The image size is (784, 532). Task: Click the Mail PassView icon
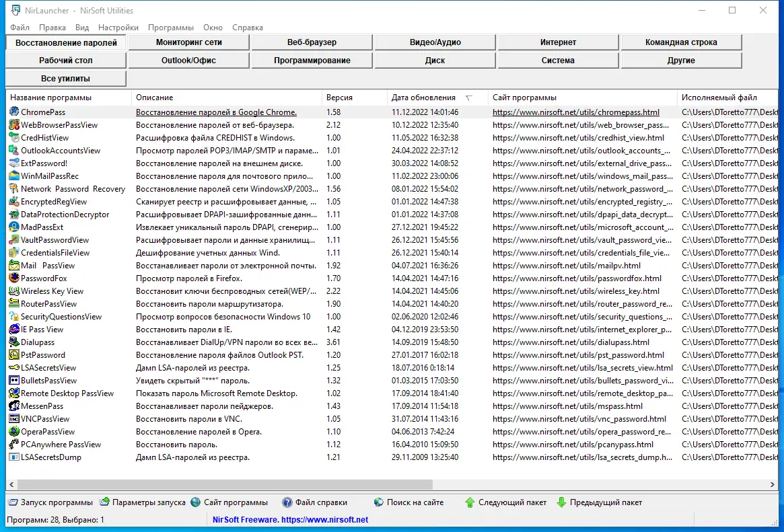14,265
